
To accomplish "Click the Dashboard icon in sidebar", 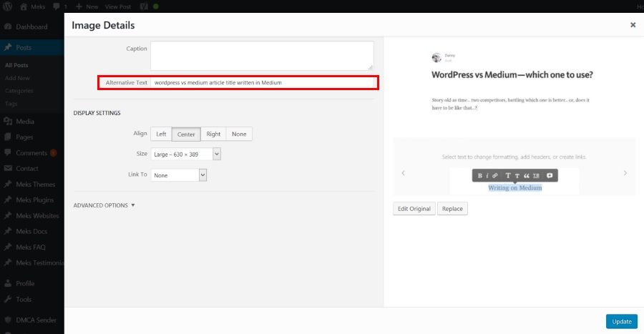I will (x=7, y=27).
